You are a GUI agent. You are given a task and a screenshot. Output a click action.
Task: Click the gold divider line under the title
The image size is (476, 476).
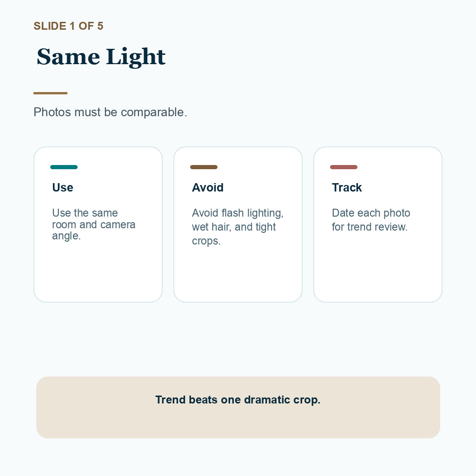pyautogui.click(x=50, y=93)
